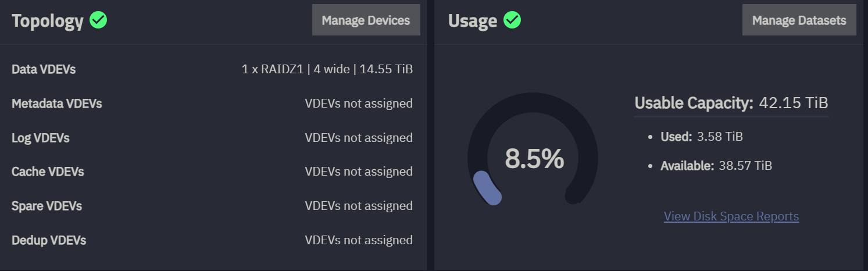Click the green check icon beside Usage
Viewport: 868px width, 271px height.
tap(512, 20)
